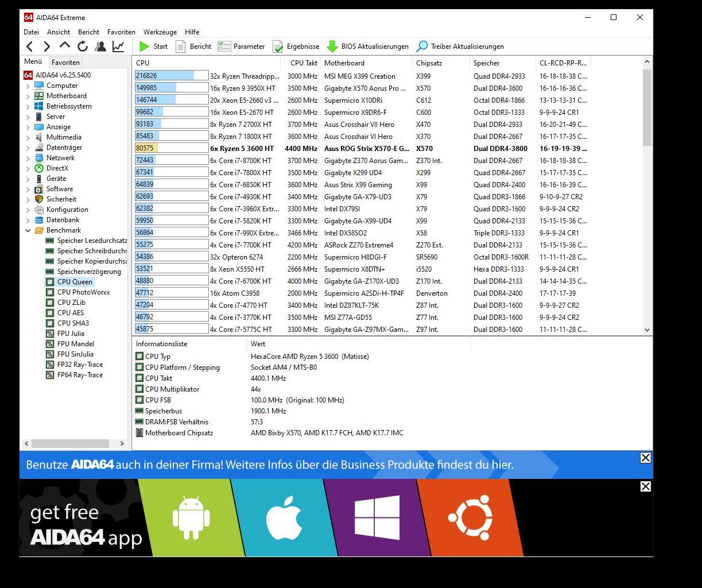702x588 pixels.
Task: Click the scroll down arrow of results list
Action: click(x=647, y=330)
